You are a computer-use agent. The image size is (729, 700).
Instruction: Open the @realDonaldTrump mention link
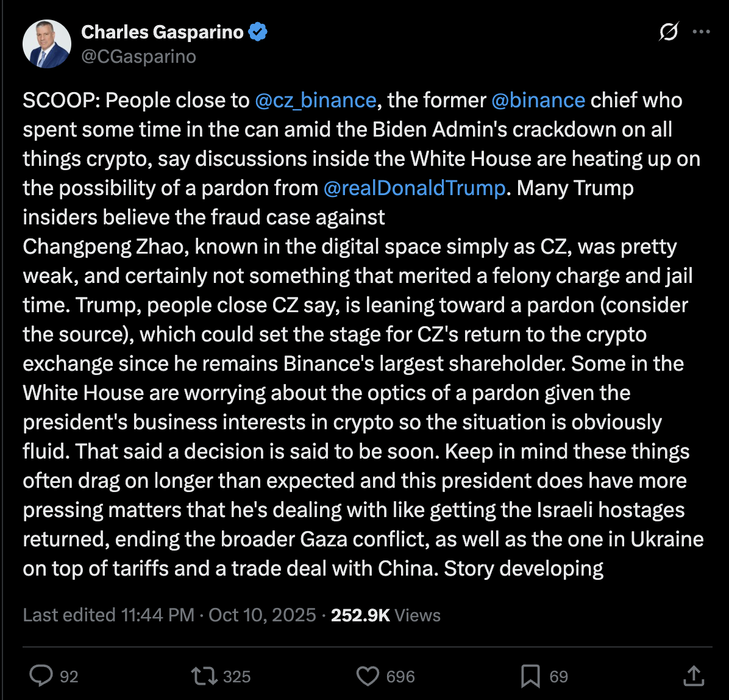[x=415, y=188]
